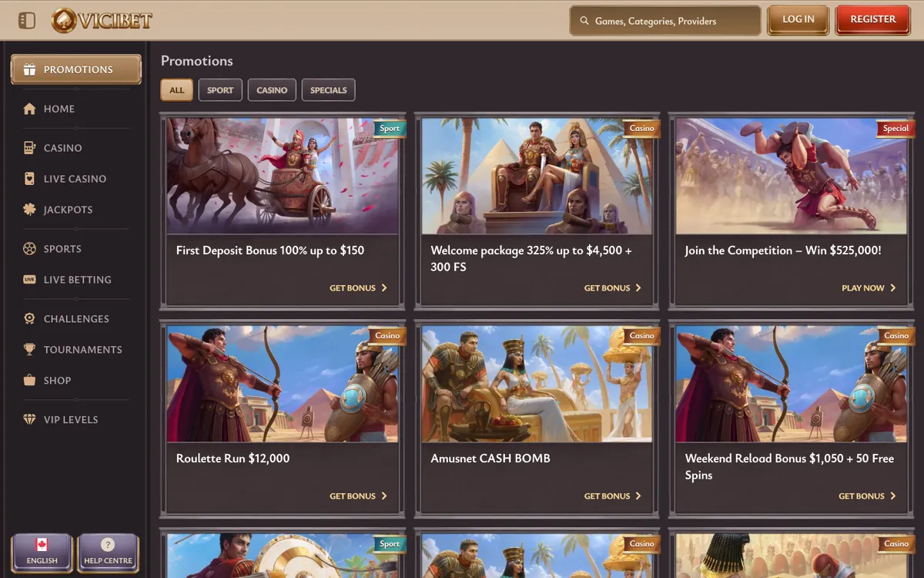The width and height of the screenshot is (924, 578).
Task: Click the Shop bag icon
Action: [29, 380]
